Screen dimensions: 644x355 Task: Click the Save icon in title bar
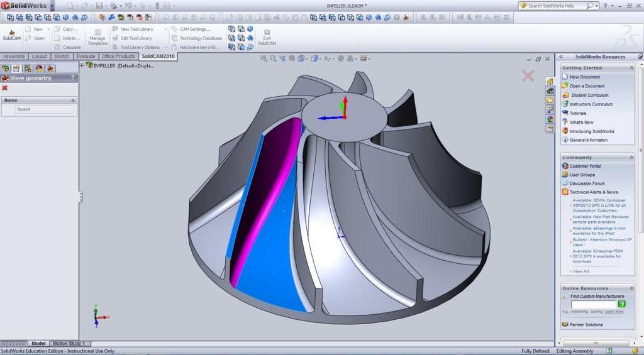(x=99, y=6)
